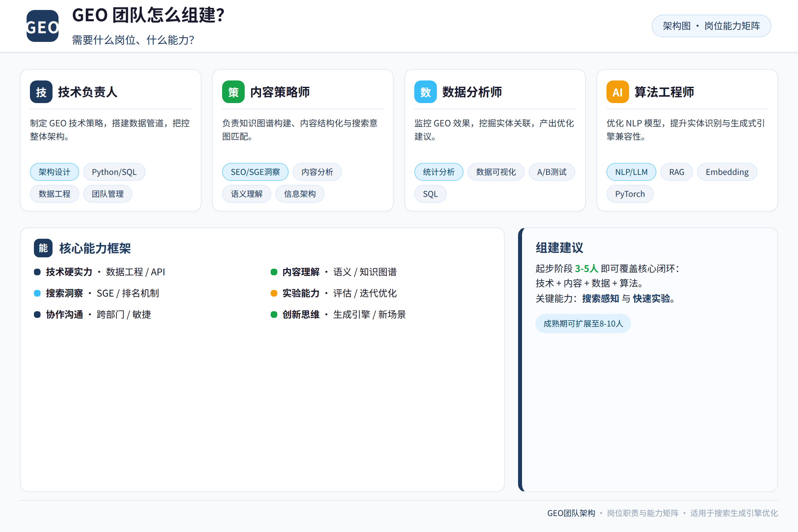The width and height of the screenshot is (798, 532).
Task: Click the 技术硬实力 label
Action: pyautogui.click(x=69, y=272)
